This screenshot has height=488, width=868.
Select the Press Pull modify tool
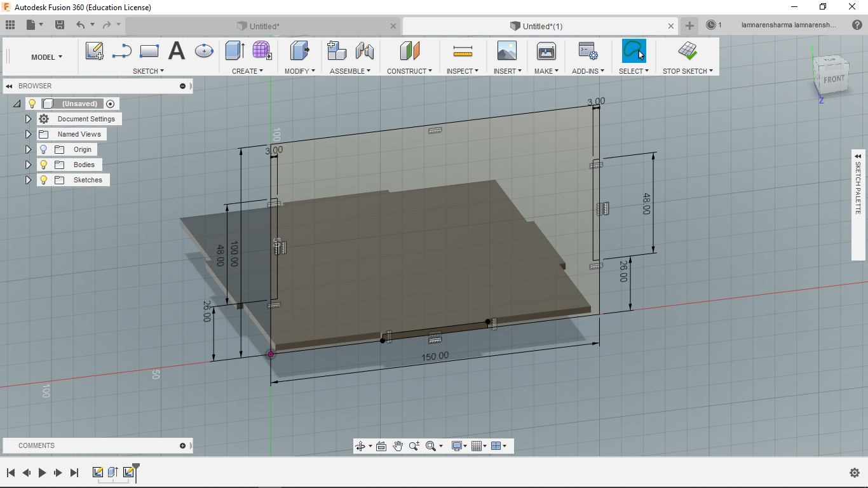click(x=299, y=51)
